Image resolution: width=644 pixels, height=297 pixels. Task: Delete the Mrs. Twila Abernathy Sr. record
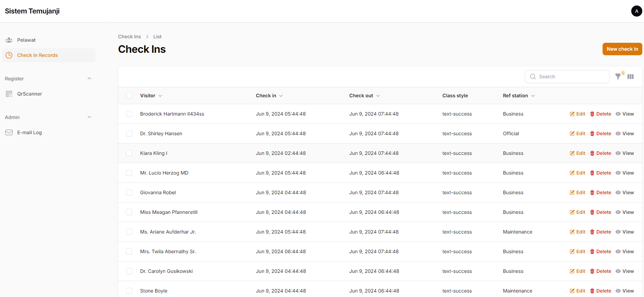(601, 251)
